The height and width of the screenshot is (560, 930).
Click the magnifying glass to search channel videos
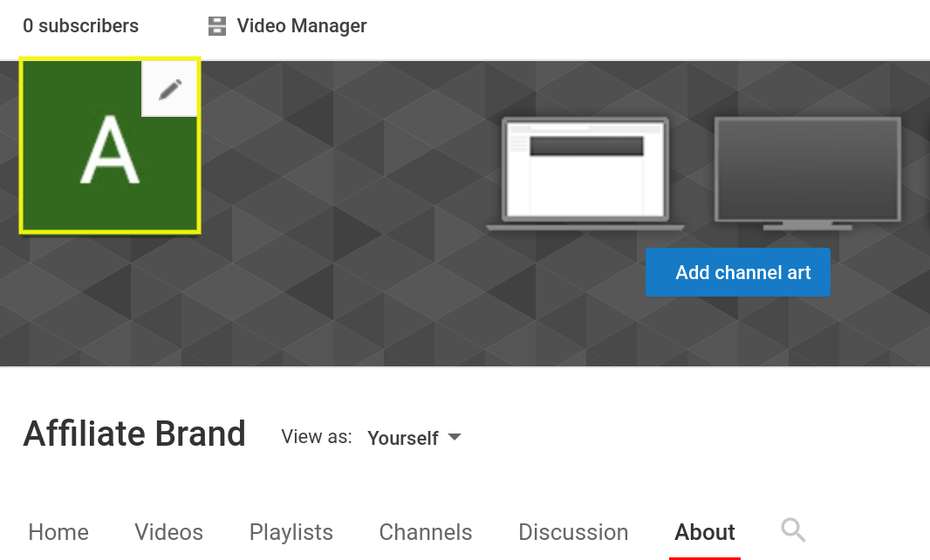[792, 529]
